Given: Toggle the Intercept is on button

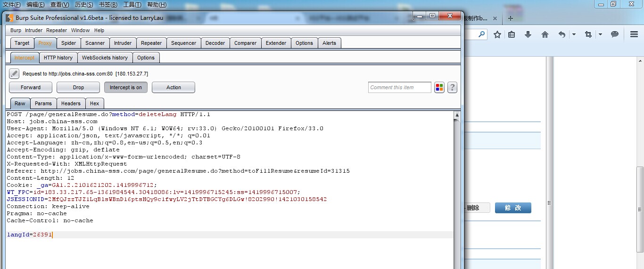Looking at the screenshot, I should point(126,87).
